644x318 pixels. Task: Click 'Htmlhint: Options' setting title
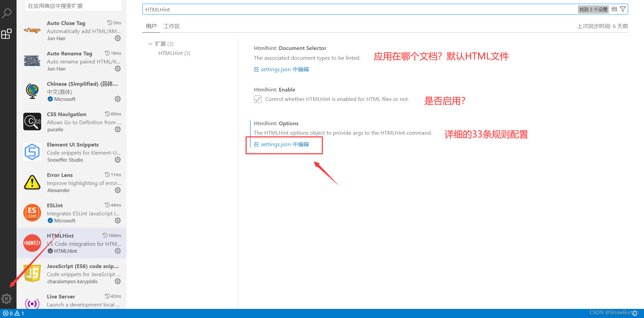276,124
